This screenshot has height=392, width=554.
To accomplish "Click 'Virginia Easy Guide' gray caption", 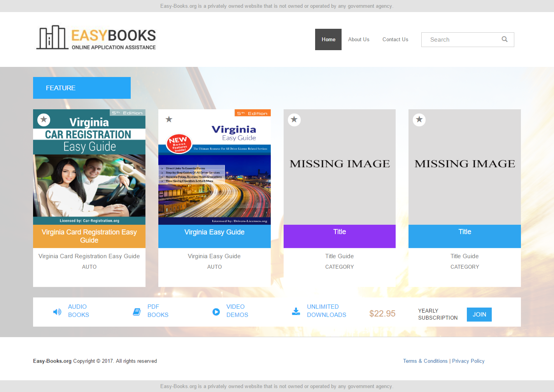I will click(x=214, y=256).
